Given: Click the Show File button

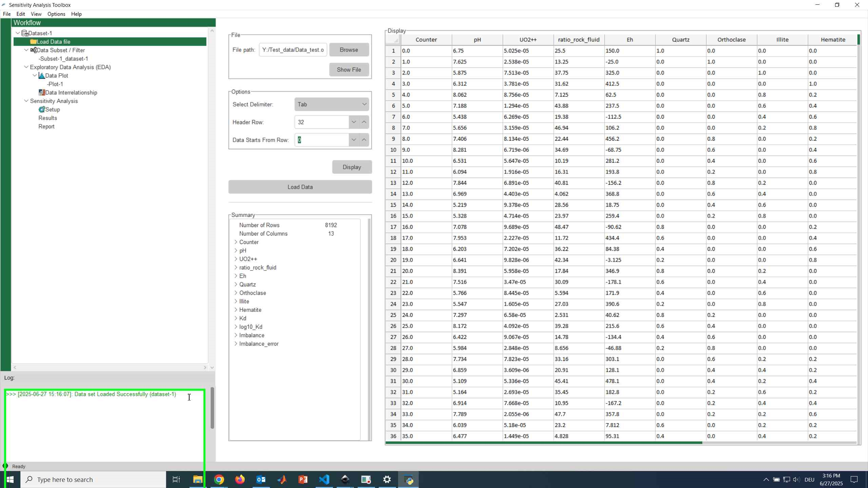Looking at the screenshot, I should (349, 69).
